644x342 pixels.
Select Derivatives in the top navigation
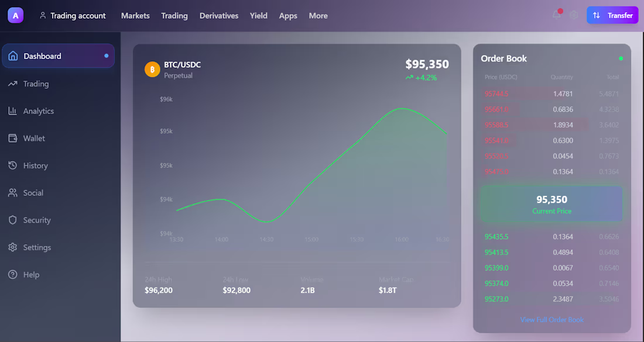point(218,16)
